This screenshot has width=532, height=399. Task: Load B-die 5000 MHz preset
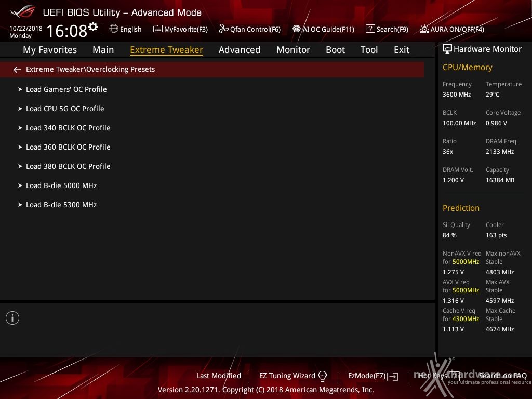(61, 185)
